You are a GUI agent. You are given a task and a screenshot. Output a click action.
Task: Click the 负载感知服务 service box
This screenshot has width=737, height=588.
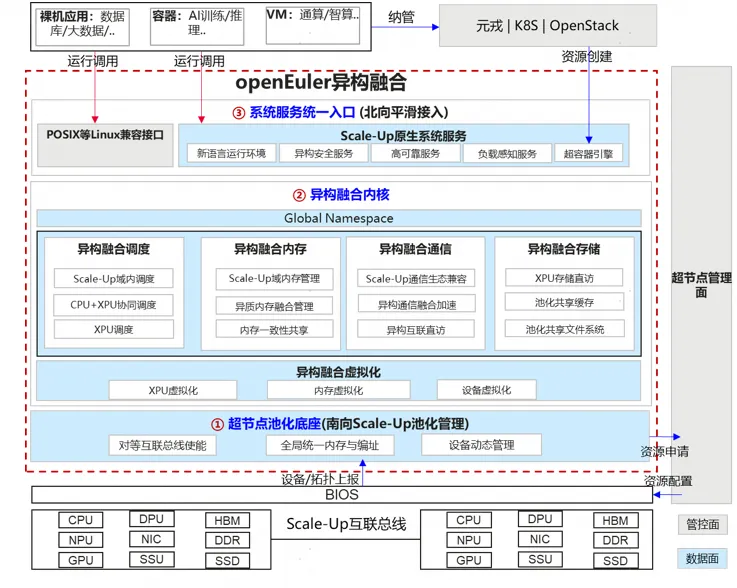point(507,153)
